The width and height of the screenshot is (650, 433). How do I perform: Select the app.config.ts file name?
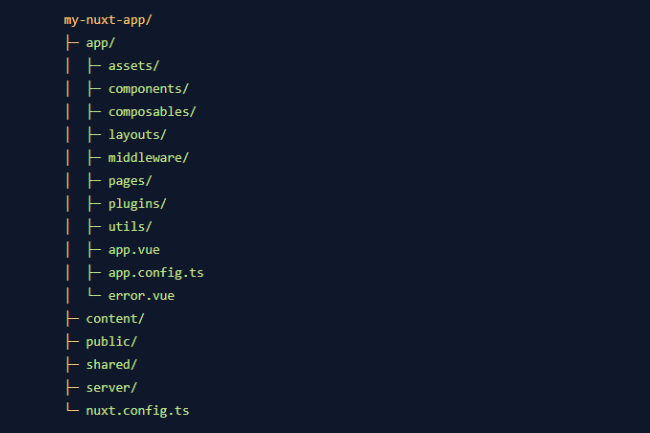(x=156, y=273)
